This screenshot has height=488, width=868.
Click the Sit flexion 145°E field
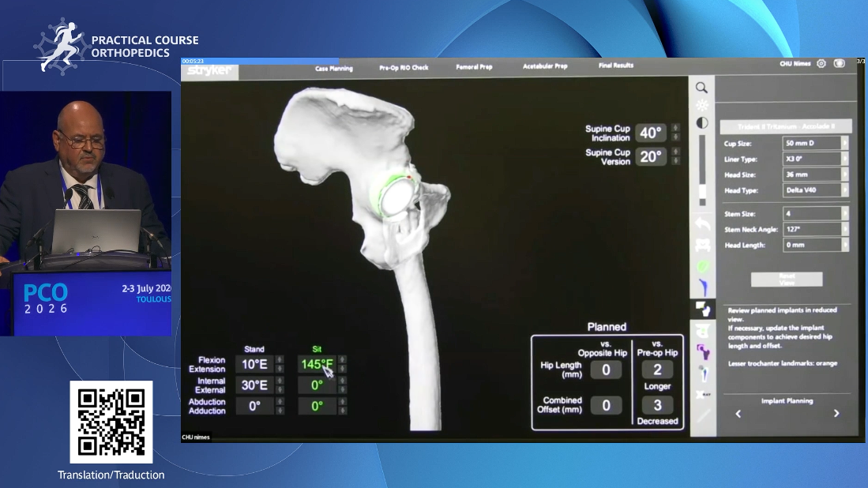[317, 364]
